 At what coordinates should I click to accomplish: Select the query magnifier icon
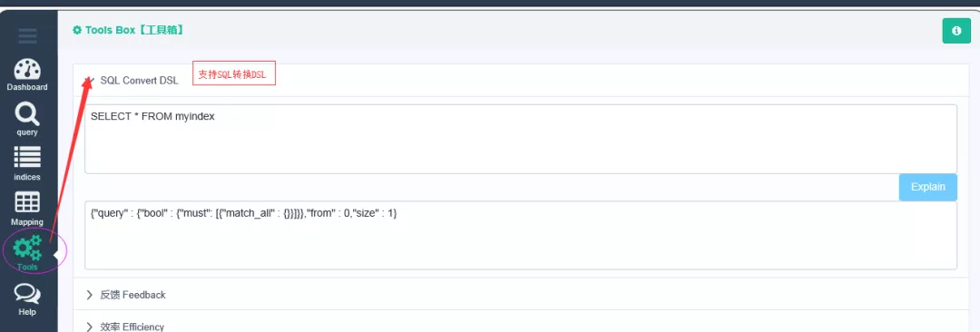[27, 114]
